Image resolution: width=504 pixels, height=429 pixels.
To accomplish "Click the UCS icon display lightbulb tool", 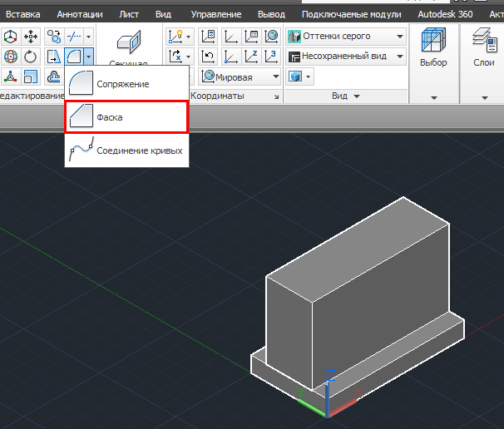I will pos(175,37).
